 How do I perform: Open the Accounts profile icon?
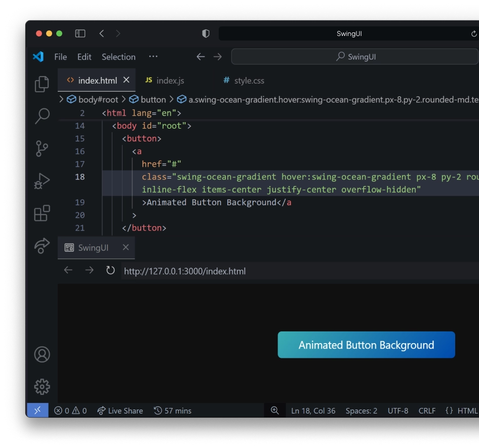[x=42, y=354]
